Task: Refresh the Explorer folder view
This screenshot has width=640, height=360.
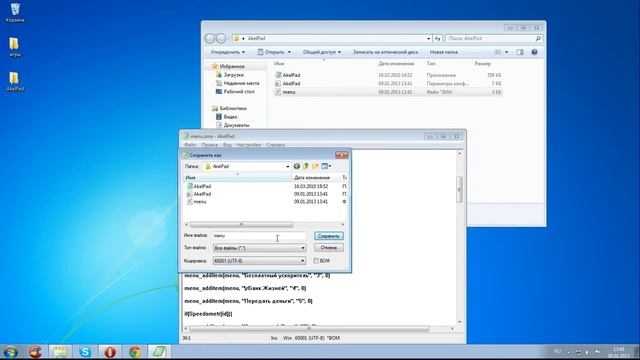Action: [x=438, y=38]
